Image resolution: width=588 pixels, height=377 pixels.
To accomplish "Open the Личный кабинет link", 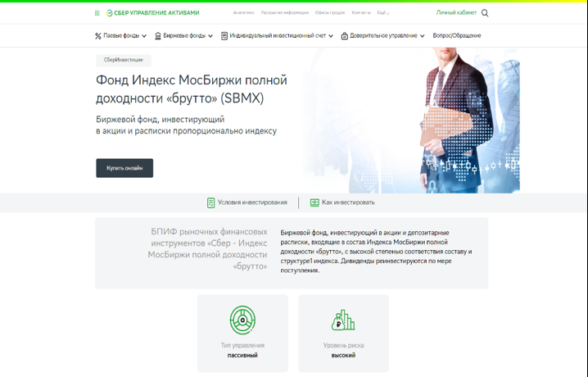I will [456, 13].
